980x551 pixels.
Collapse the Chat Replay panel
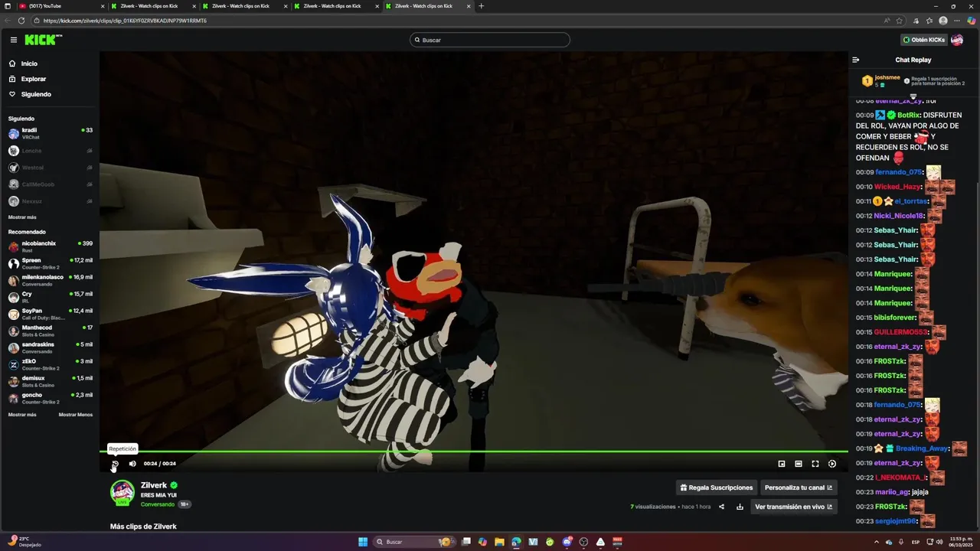pyautogui.click(x=856, y=60)
